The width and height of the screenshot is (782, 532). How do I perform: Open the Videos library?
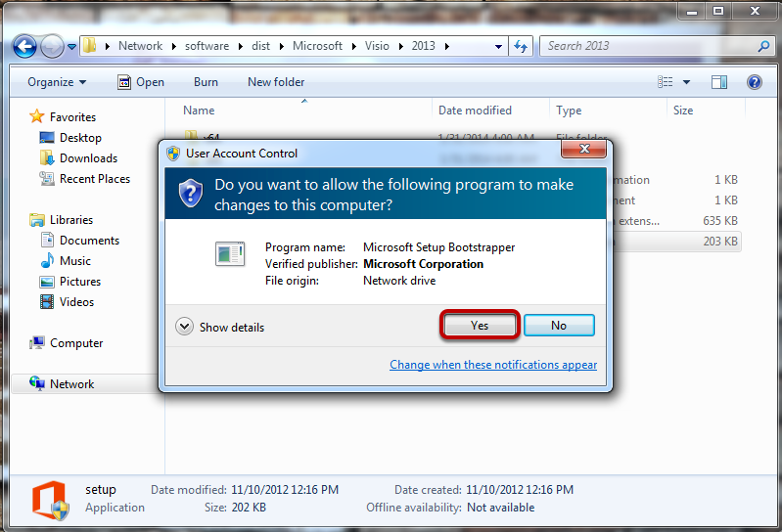[76, 302]
